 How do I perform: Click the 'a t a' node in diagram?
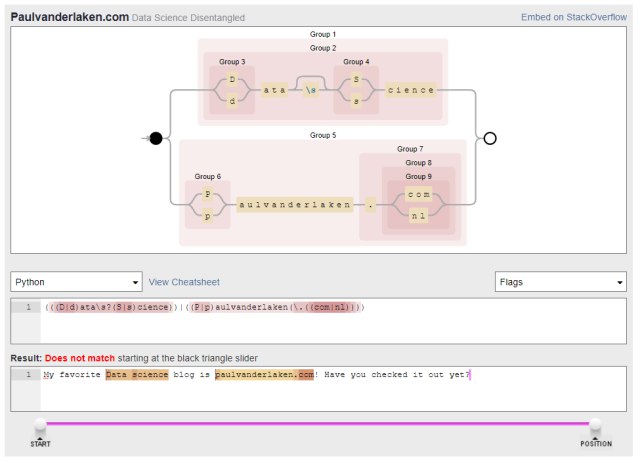tap(274, 90)
